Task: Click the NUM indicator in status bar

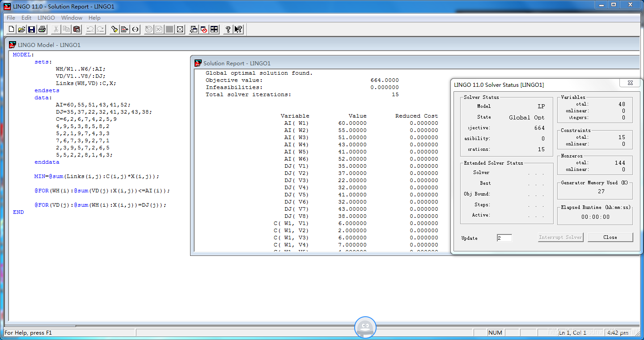Action: coord(495,333)
